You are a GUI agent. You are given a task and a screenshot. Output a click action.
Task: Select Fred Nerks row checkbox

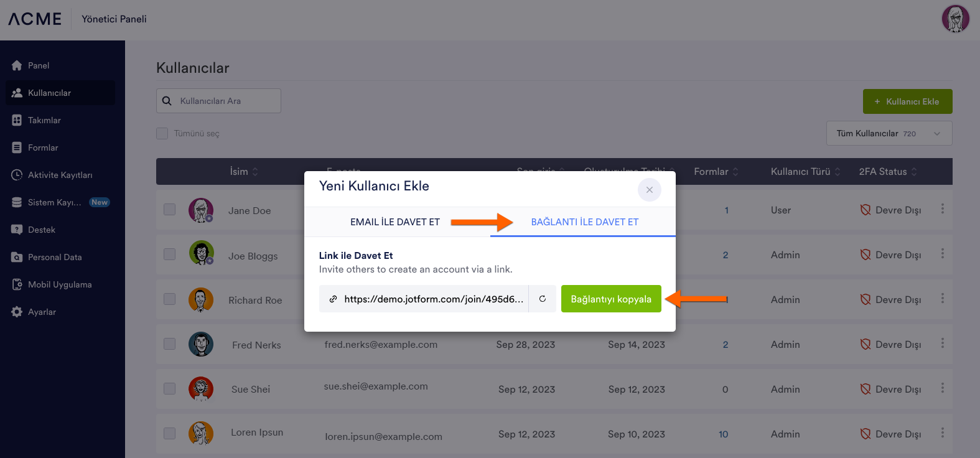point(169,343)
